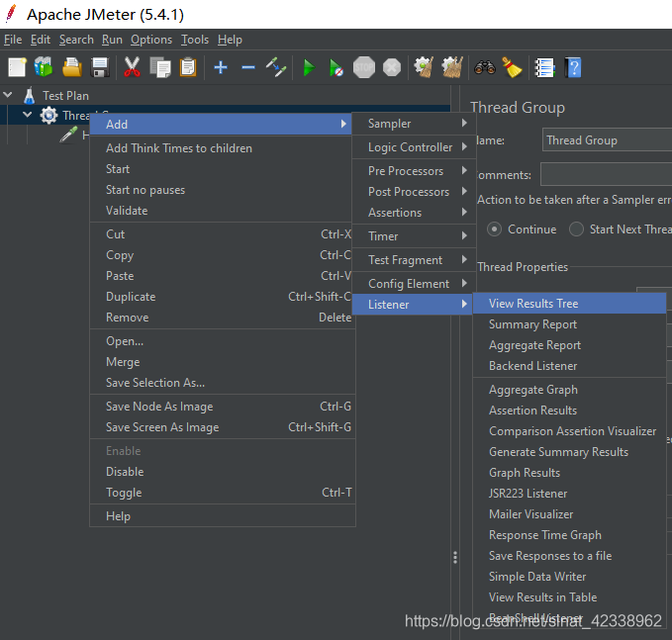Image resolution: width=672 pixels, height=640 pixels.
Task: Choose Backend Listener entry
Action: tap(569, 366)
